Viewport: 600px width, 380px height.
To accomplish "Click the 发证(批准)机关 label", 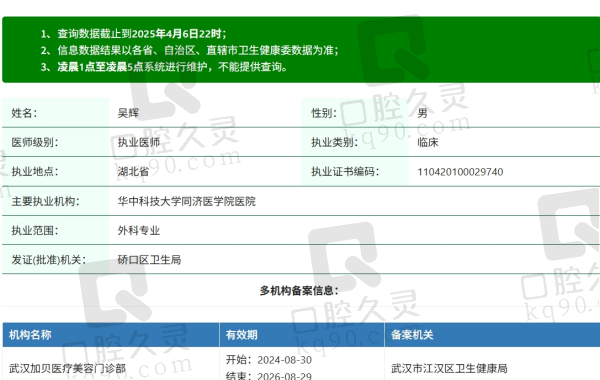I will (x=49, y=260).
